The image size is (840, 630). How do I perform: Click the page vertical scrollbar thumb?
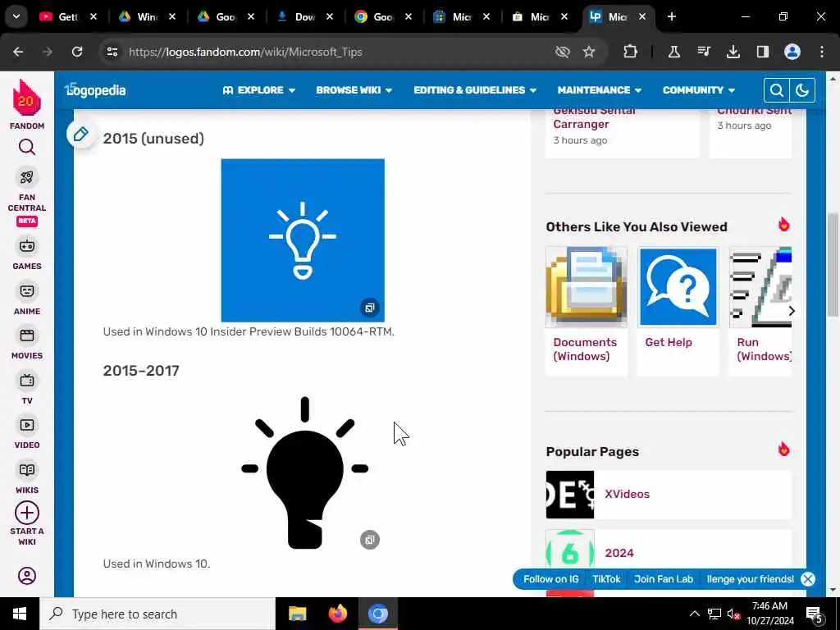[x=833, y=265]
